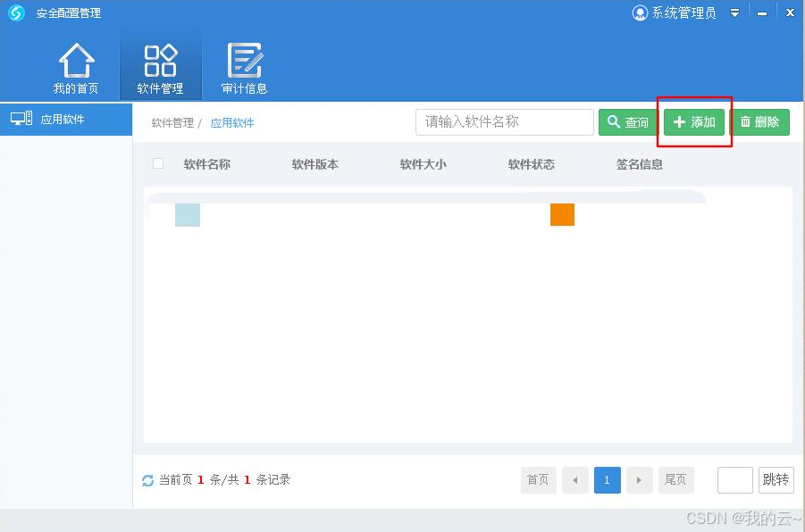Expand the dropdown arrow next to 系统管理员
805x532 pixels.
point(734,13)
